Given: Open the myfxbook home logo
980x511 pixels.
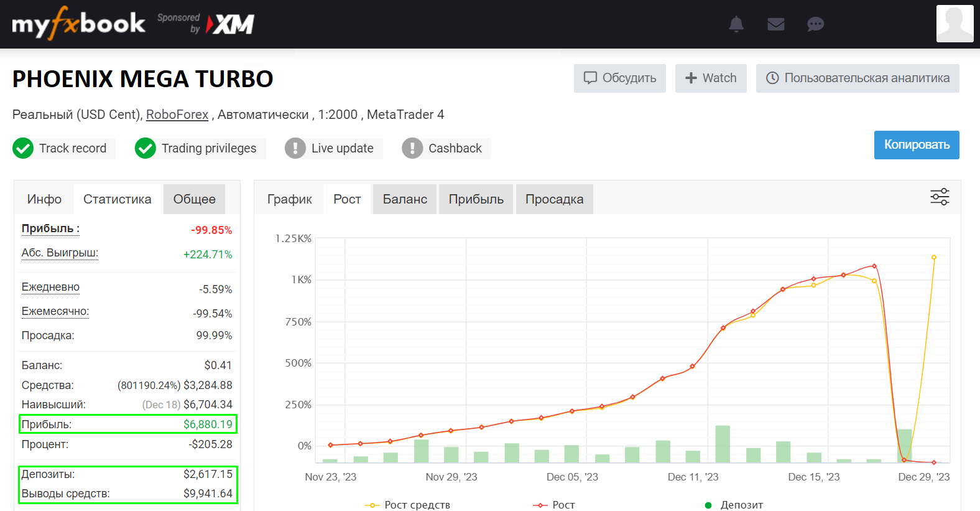Looking at the screenshot, I should (78, 24).
